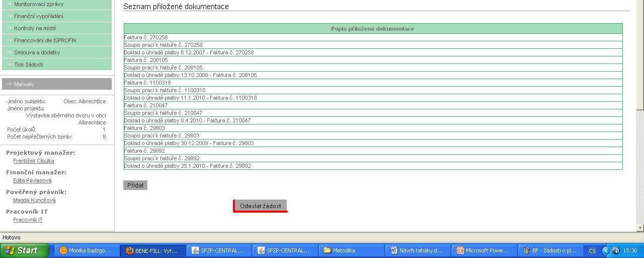Select row Doklad o úhradě platby 11.1.2010
Screen dimensions: 644x258
pos(373,98)
